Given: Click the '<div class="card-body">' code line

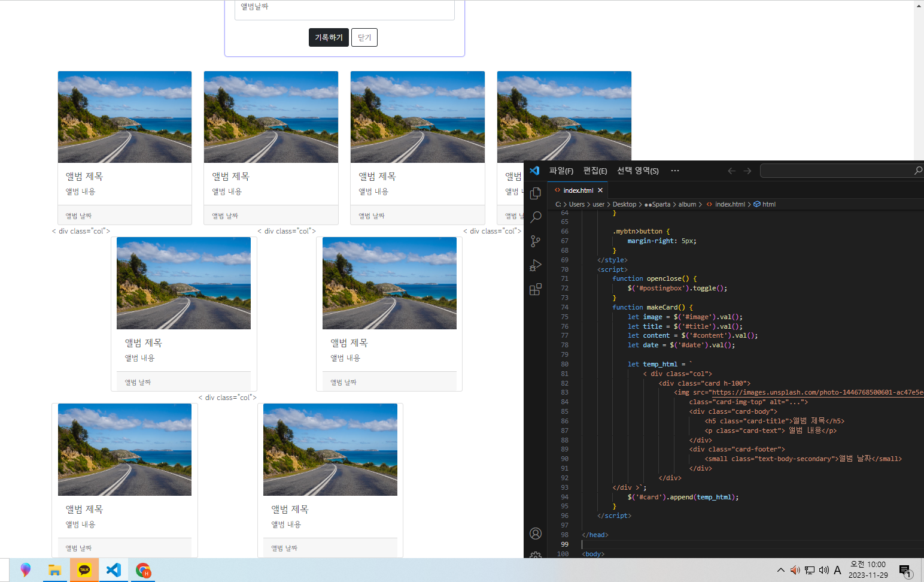Looking at the screenshot, I should coord(733,411).
